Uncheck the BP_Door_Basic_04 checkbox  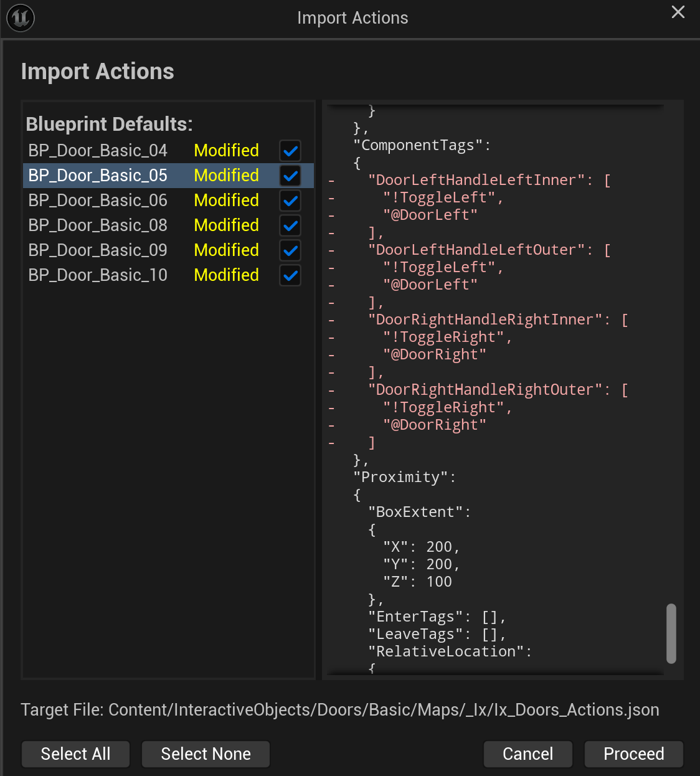pyautogui.click(x=290, y=151)
